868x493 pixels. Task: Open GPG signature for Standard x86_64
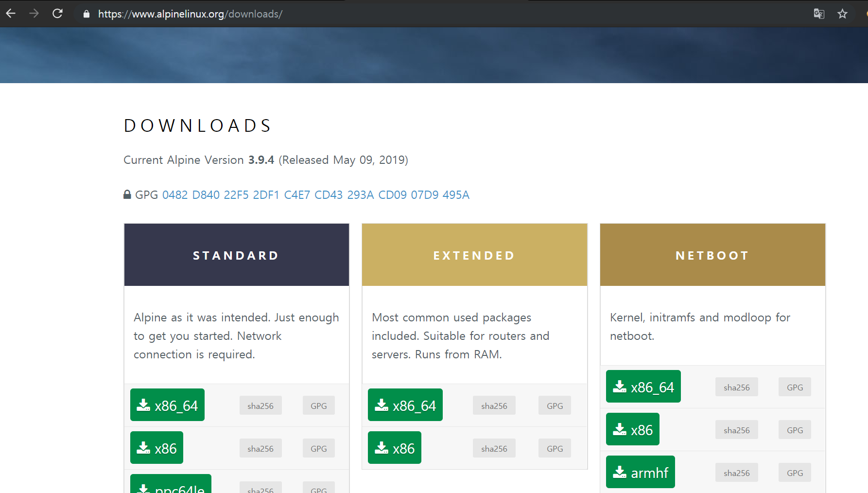coord(319,405)
